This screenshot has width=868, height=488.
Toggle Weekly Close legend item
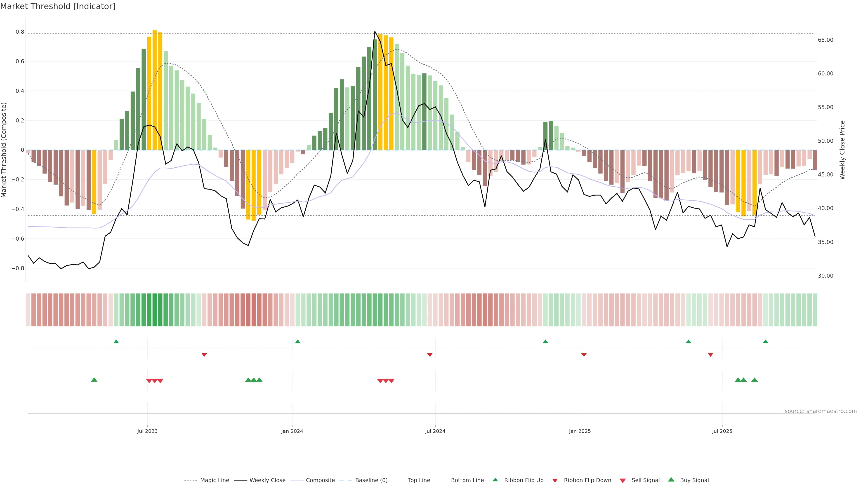click(x=267, y=480)
